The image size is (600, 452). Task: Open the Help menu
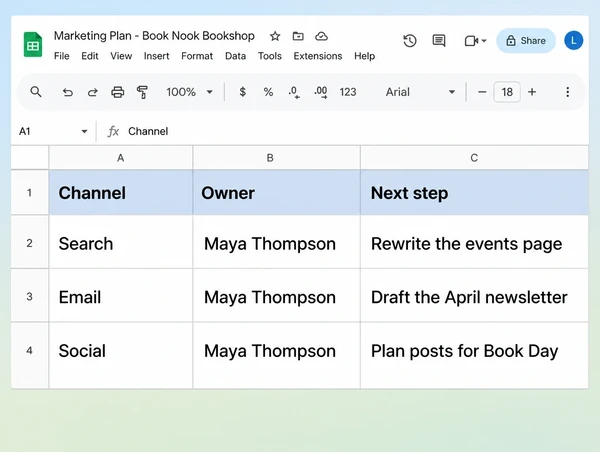click(364, 56)
